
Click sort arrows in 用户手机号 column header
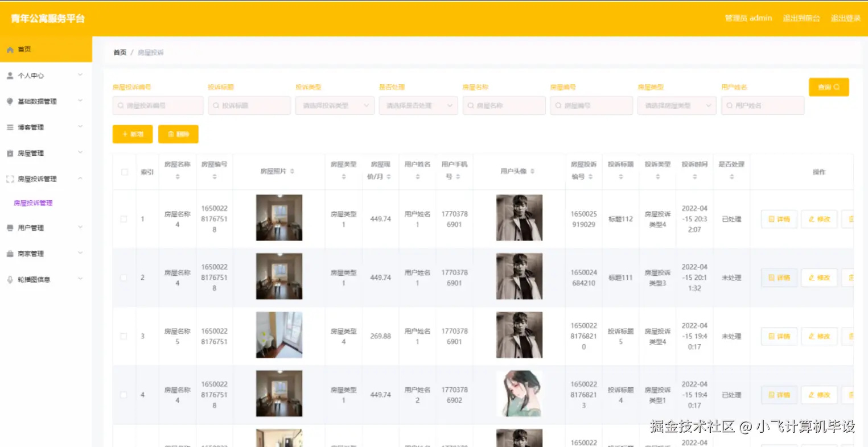point(458,177)
